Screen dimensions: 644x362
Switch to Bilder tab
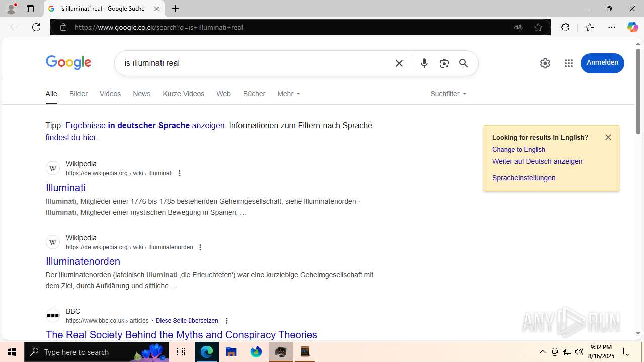[78, 94]
